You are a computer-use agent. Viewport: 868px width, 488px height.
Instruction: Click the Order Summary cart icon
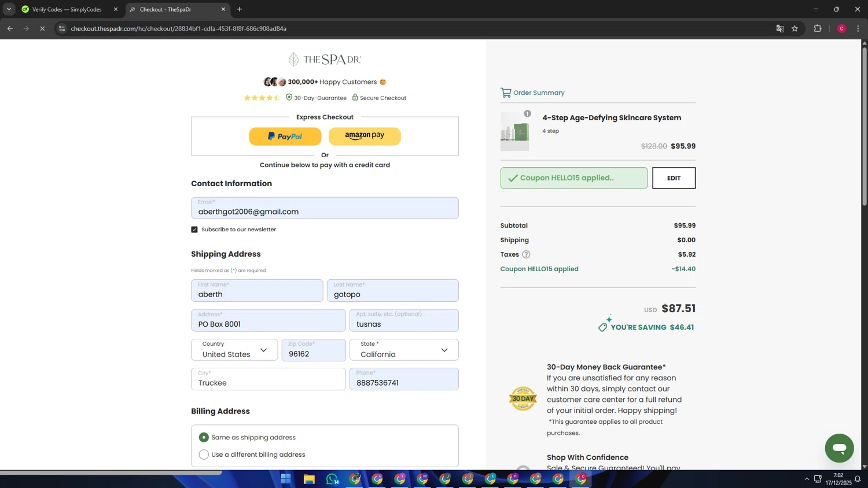point(506,93)
